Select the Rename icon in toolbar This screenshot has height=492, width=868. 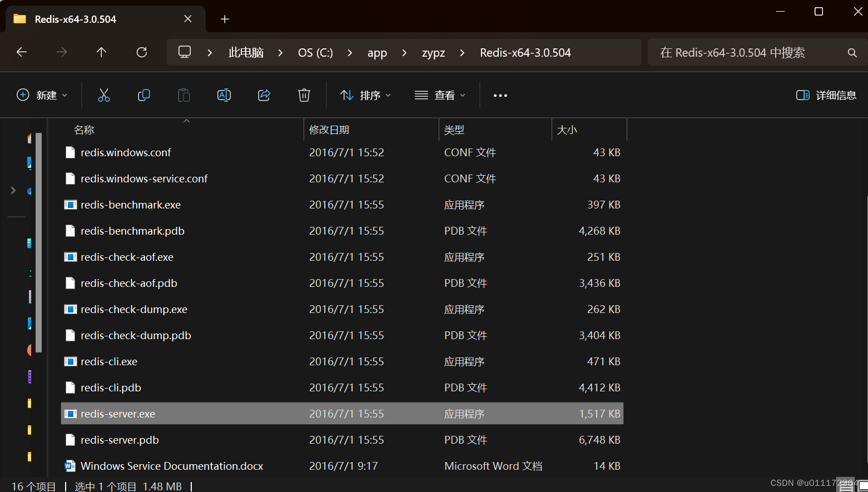224,95
